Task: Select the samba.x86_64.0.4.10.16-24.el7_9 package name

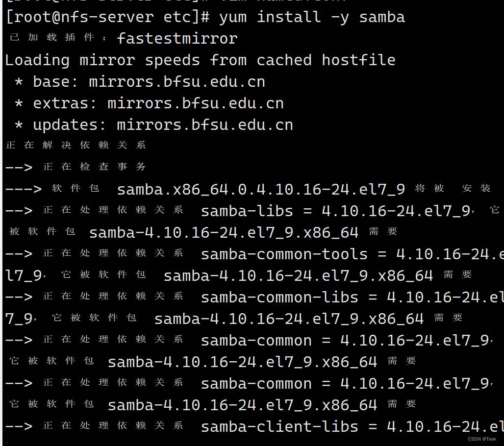Action: tap(261, 189)
